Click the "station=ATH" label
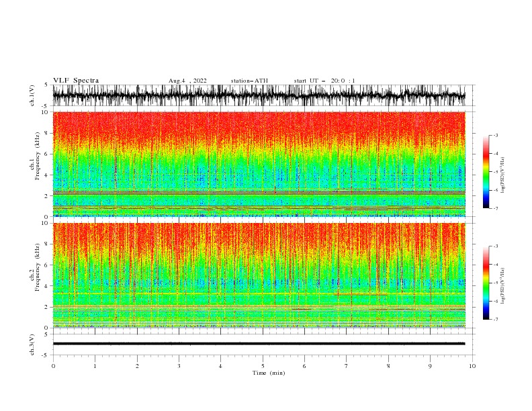 [x=249, y=81]
